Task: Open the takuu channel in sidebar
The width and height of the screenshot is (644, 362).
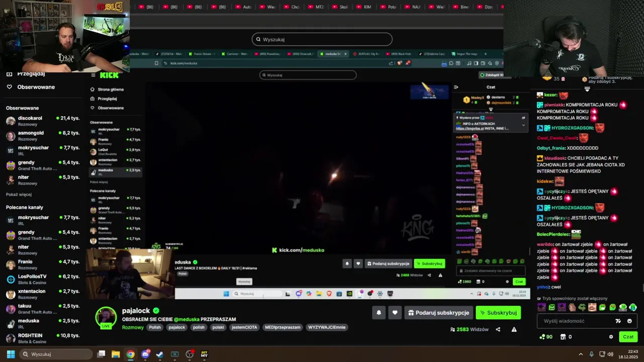Action: pyautogui.click(x=43, y=309)
